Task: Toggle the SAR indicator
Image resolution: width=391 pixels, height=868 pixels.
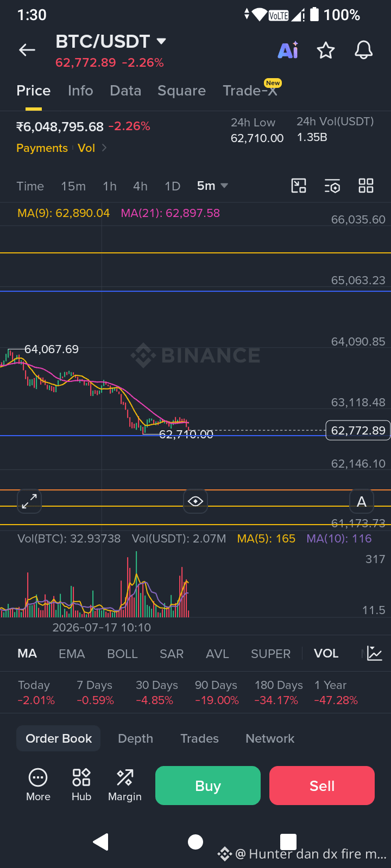Action: (172, 654)
